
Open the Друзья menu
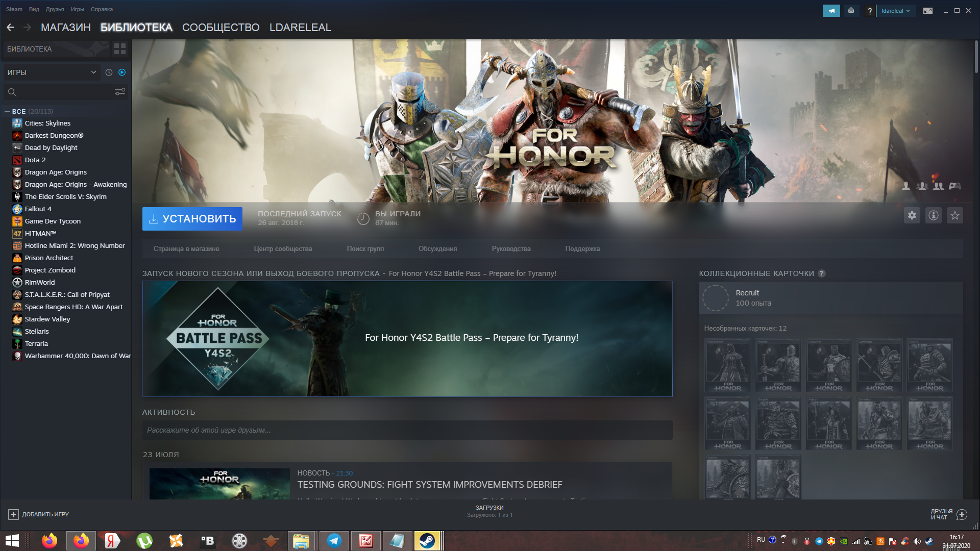[x=55, y=9]
